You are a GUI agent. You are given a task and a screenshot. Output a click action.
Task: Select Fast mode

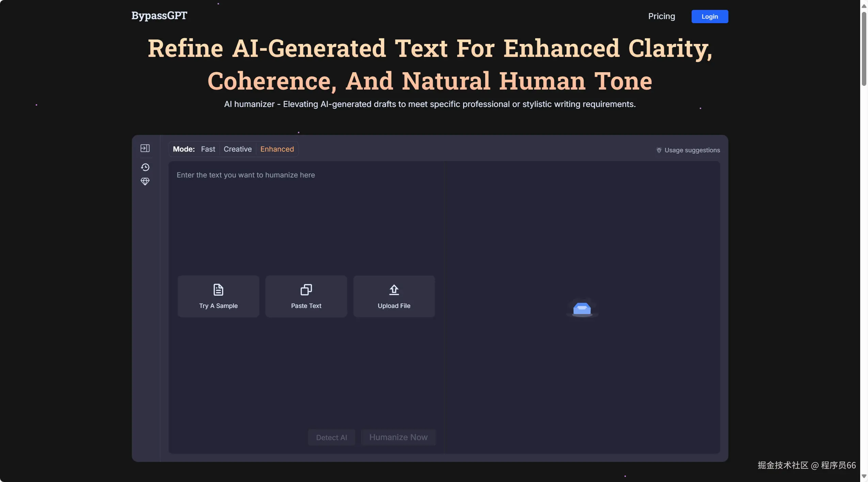[x=208, y=149]
